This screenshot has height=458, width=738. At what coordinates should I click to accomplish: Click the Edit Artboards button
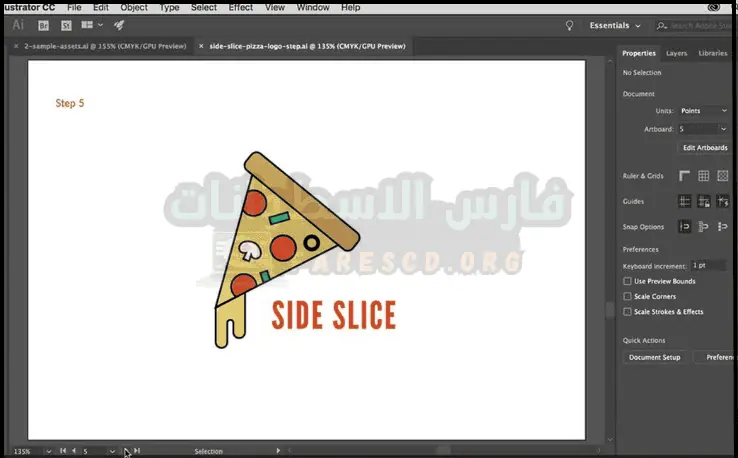coord(704,147)
